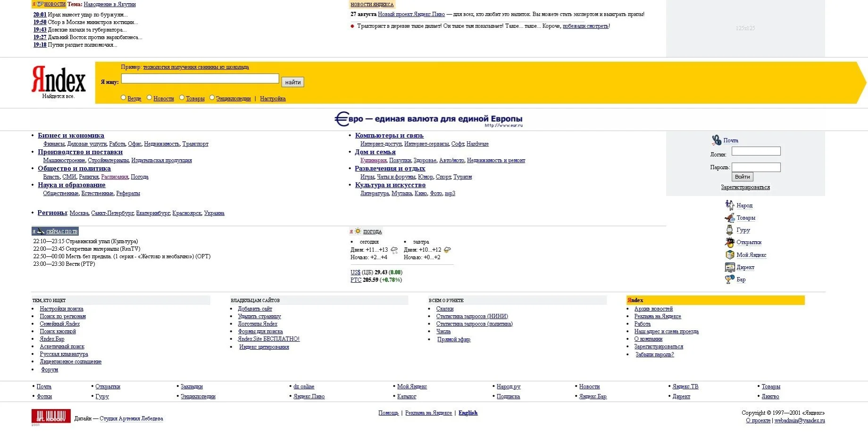Switch to the English version link

[x=468, y=413]
